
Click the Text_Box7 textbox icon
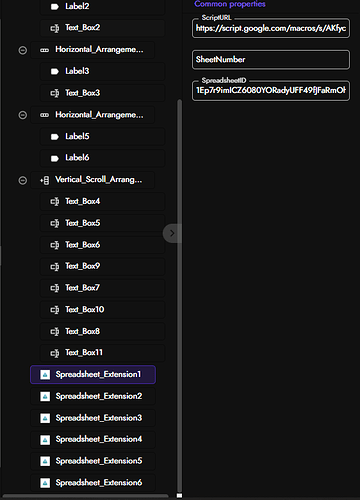(x=55, y=288)
